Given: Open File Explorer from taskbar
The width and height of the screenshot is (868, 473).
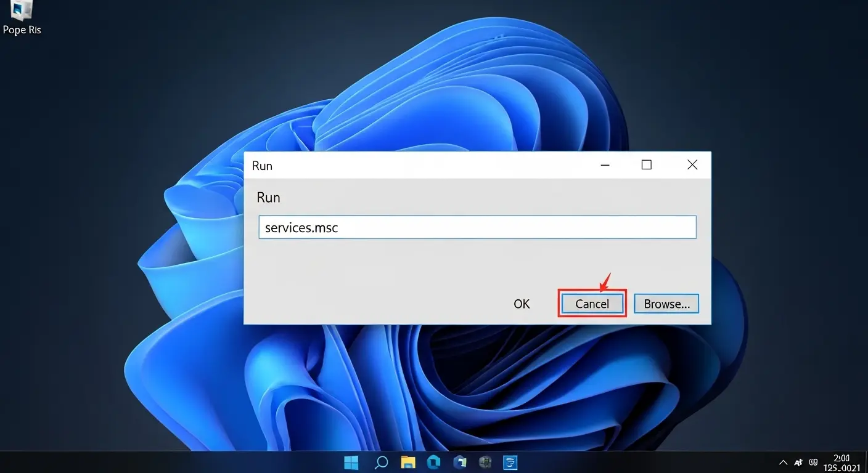Looking at the screenshot, I should point(408,462).
